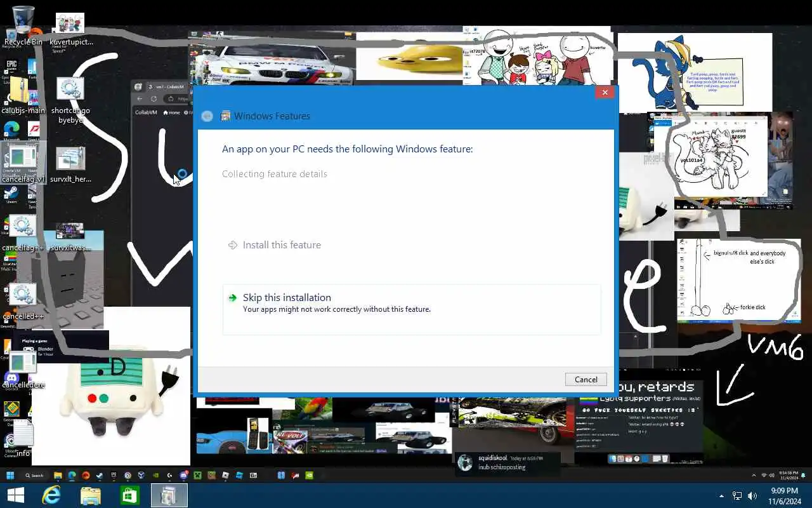Click Skip this installation option

tap(411, 309)
